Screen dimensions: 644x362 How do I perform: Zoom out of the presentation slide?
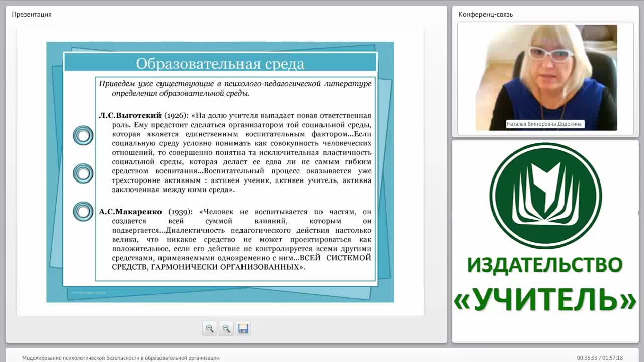point(226,328)
